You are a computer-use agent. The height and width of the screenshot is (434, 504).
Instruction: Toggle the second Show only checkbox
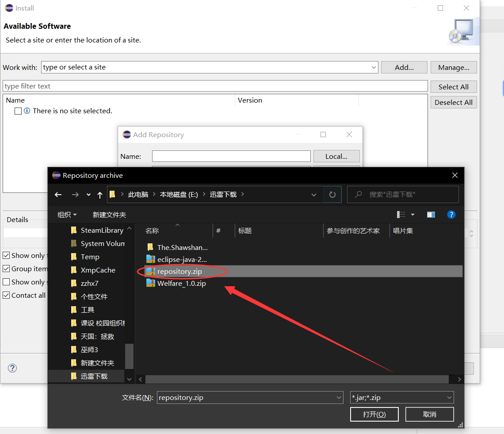click(x=6, y=282)
